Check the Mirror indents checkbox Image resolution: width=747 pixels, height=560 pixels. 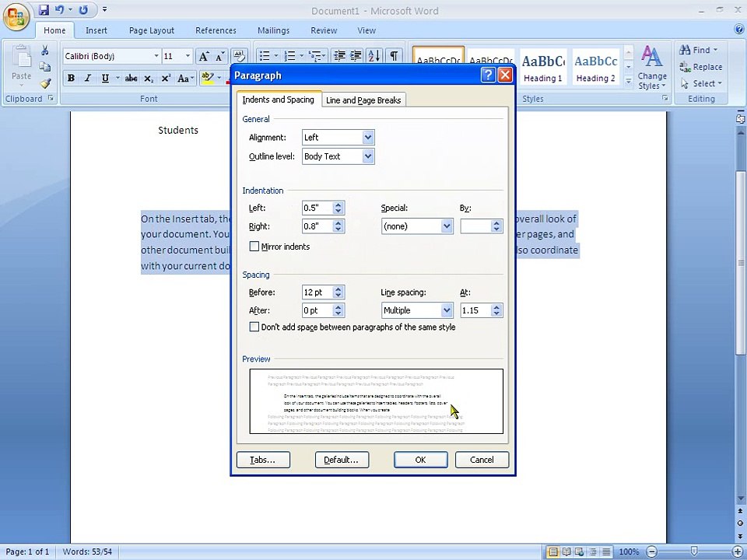254,247
